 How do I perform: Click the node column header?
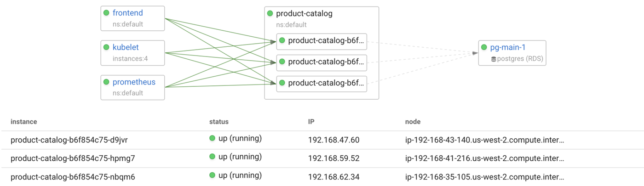pos(413,122)
